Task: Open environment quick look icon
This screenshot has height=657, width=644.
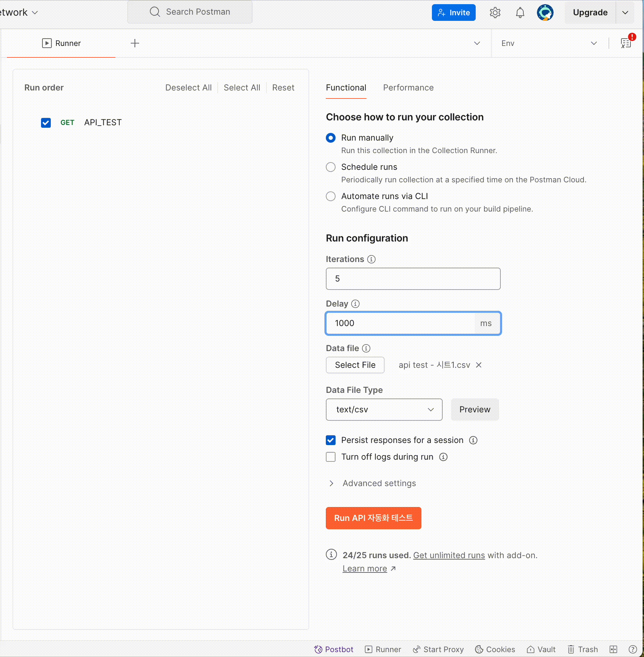Action: pyautogui.click(x=626, y=43)
